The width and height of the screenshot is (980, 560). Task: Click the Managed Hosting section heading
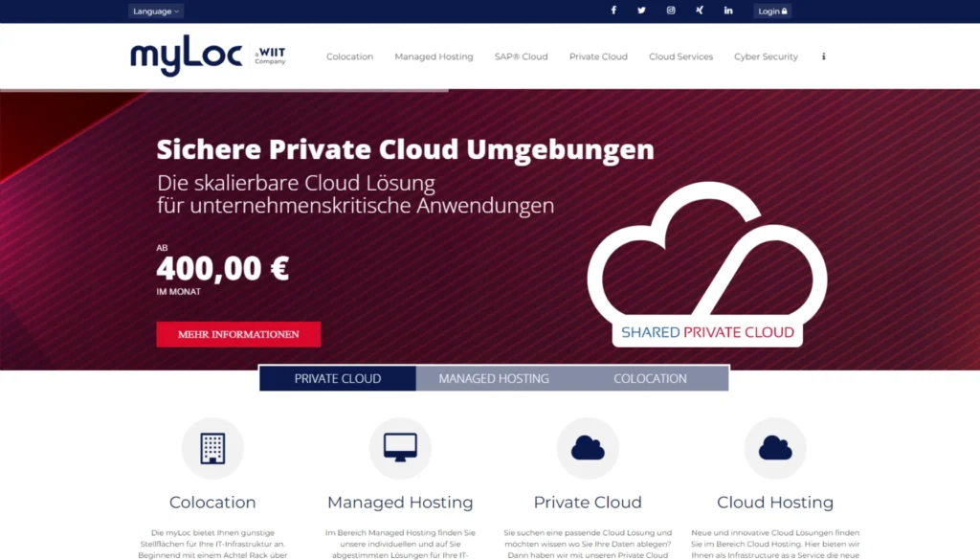click(400, 502)
